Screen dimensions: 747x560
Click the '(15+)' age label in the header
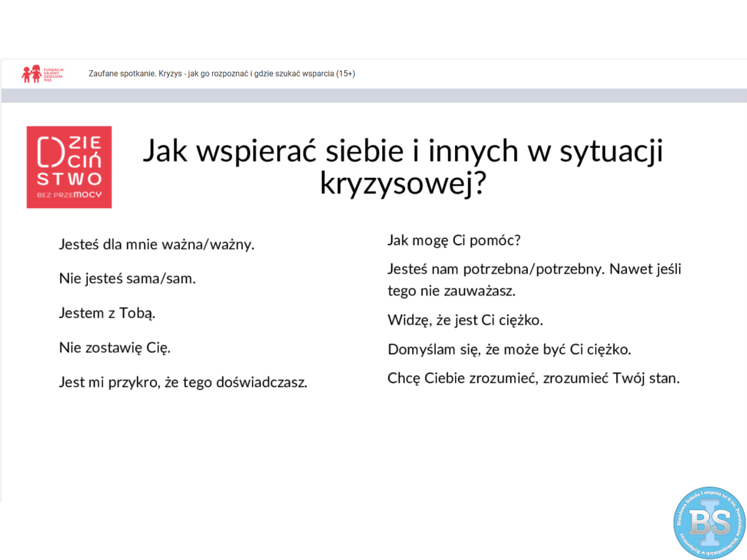[x=345, y=73]
